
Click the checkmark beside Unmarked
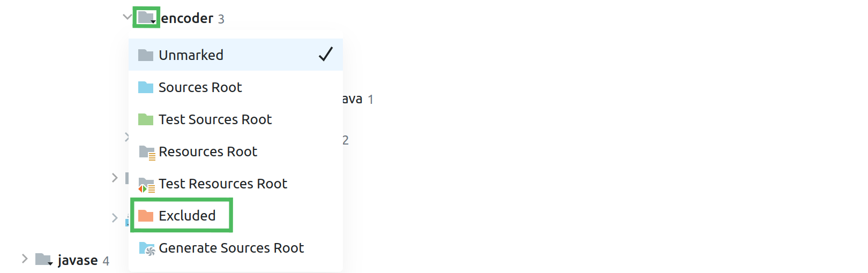click(x=325, y=54)
